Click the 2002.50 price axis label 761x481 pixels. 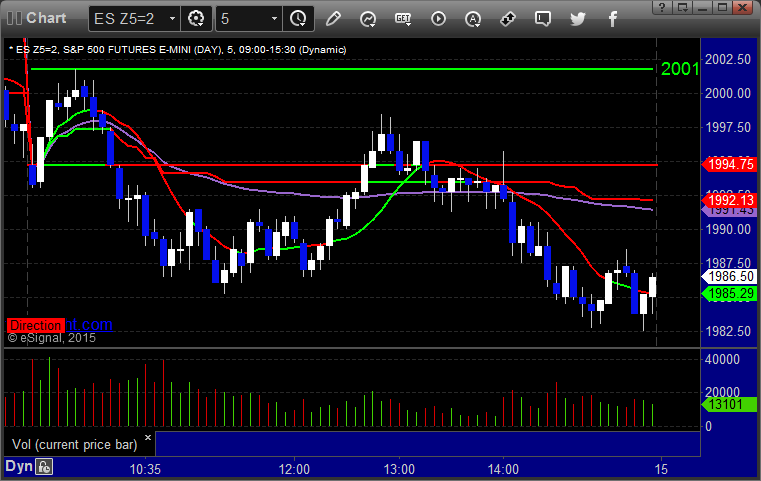click(x=728, y=59)
